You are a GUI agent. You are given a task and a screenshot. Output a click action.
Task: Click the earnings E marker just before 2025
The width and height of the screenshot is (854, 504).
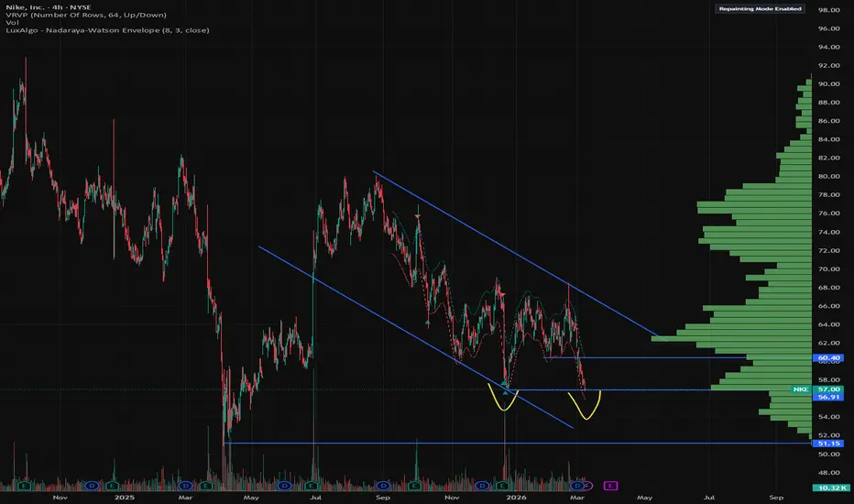[x=113, y=486]
